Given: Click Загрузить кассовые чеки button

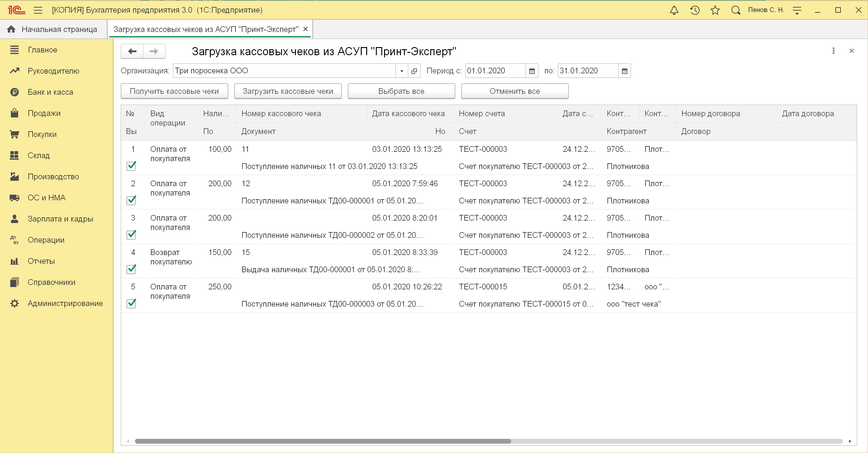Looking at the screenshot, I should 288,91.
